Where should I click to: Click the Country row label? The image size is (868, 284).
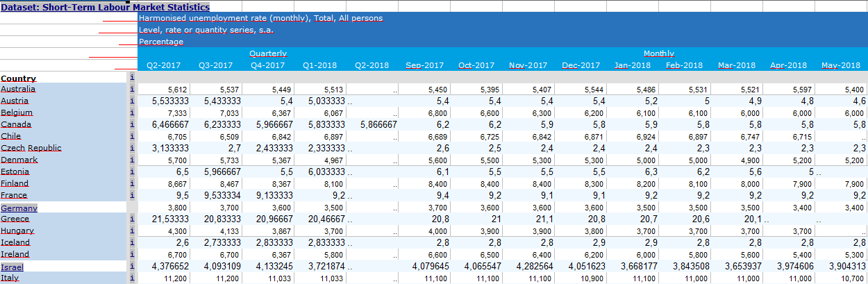pyautogui.click(x=19, y=78)
